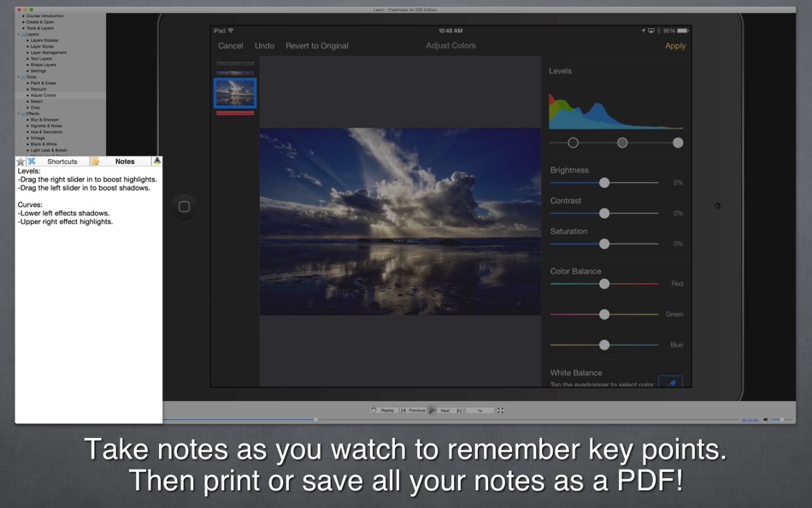This screenshot has height=508, width=812.
Task: Click the notepad icon beside Notes
Action: click(x=95, y=162)
